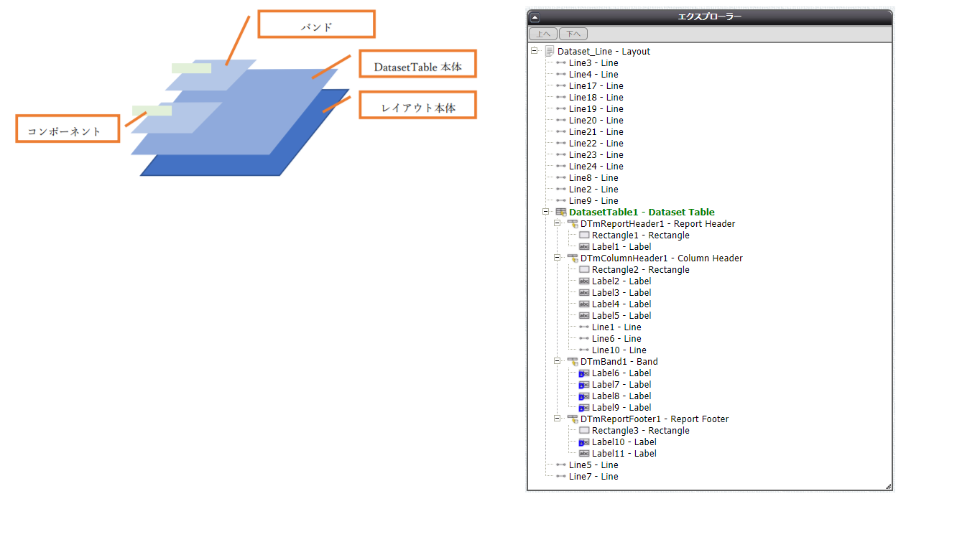Click the DTmReportHeader1 band icon
957x560 pixels.
pos(573,224)
